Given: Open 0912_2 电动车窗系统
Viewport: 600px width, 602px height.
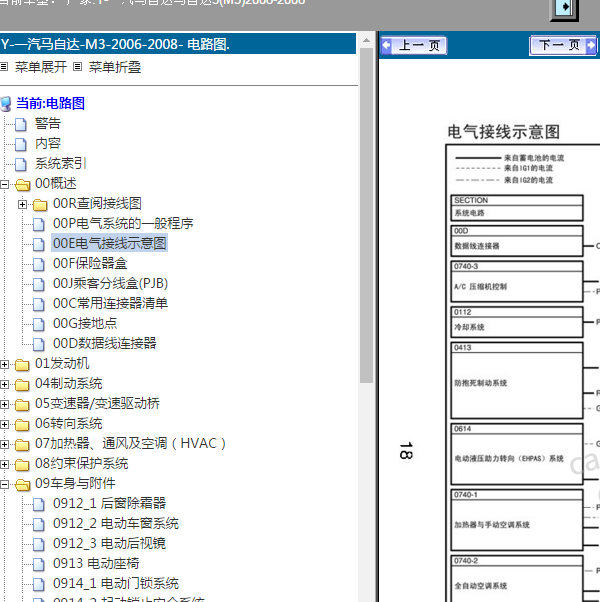Looking at the screenshot, I should [x=116, y=523].
